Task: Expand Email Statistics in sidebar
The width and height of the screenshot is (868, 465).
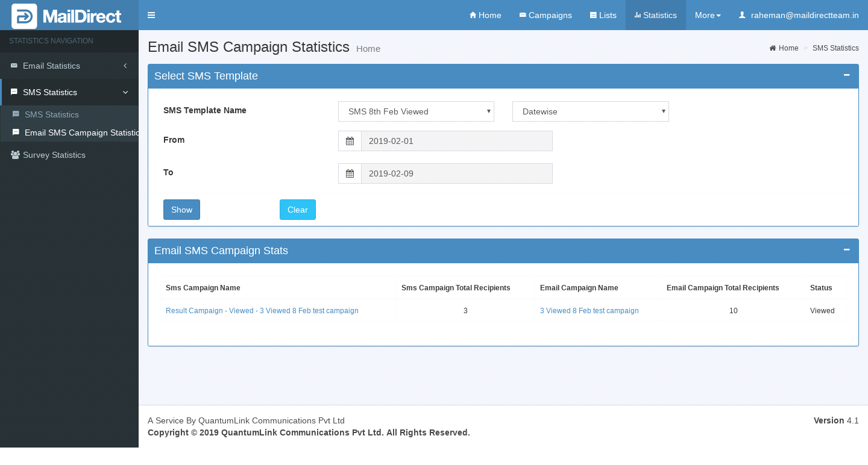Action: [51, 66]
